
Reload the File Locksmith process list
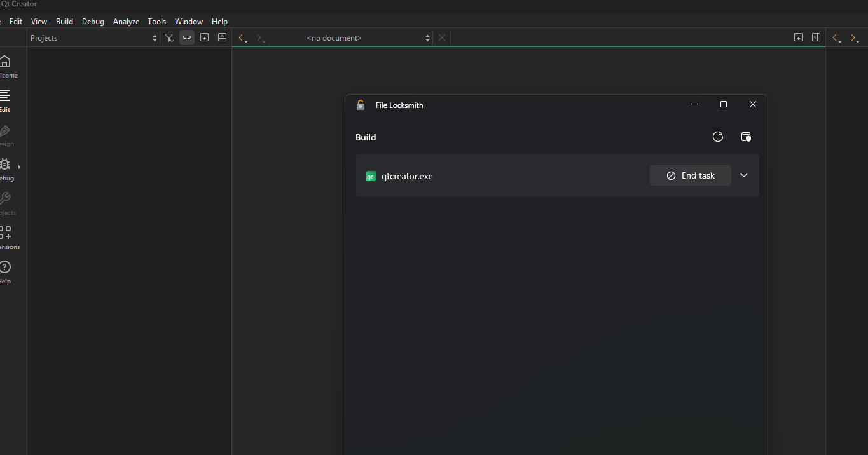click(x=718, y=137)
